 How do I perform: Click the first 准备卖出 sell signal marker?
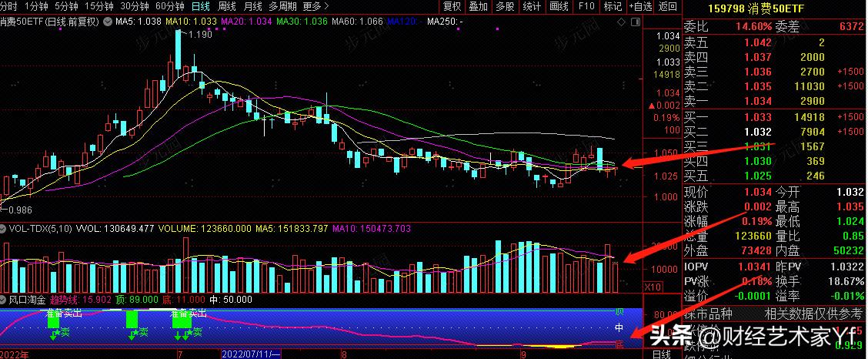click(x=65, y=313)
